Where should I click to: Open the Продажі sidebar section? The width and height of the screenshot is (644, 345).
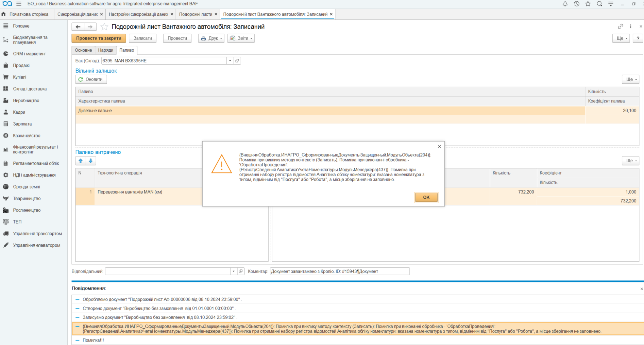pos(21,65)
